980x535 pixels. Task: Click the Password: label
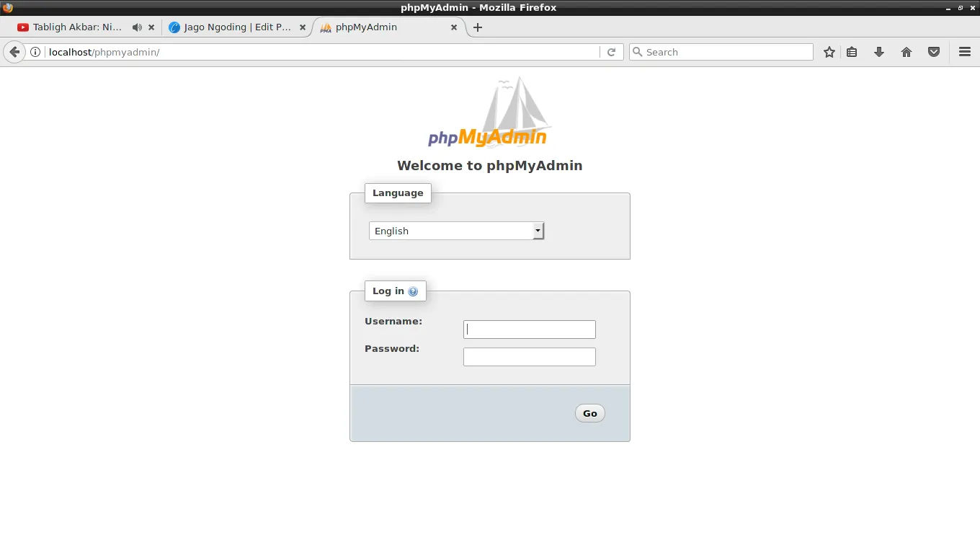coord(392,349)
